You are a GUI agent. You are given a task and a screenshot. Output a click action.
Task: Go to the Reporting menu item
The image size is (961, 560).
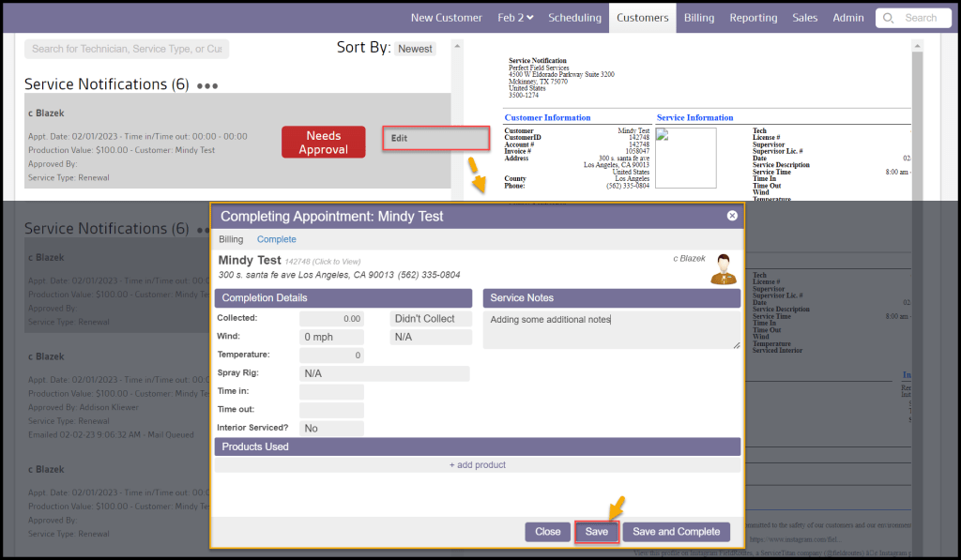[x=753, y=18]
